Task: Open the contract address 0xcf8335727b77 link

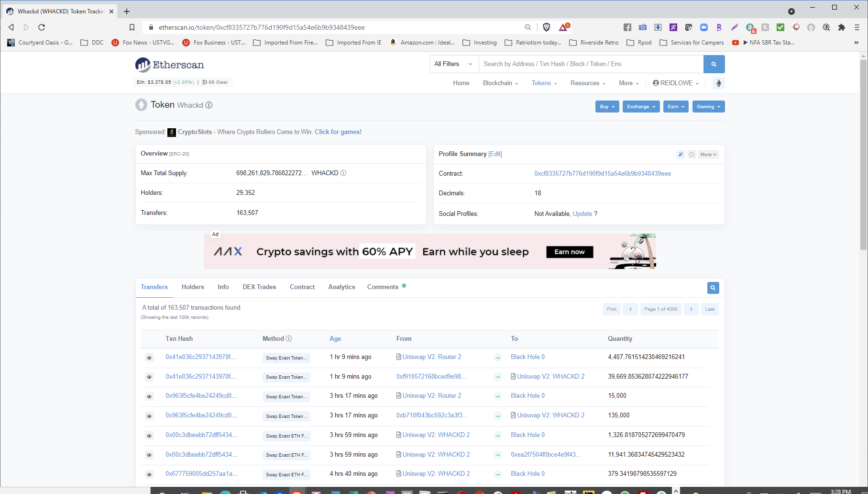Action: coord(603,174)
